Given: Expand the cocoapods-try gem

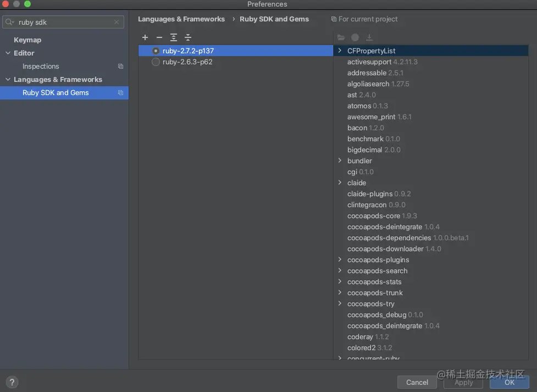Looking at the screenshot, I should point(340,303).
